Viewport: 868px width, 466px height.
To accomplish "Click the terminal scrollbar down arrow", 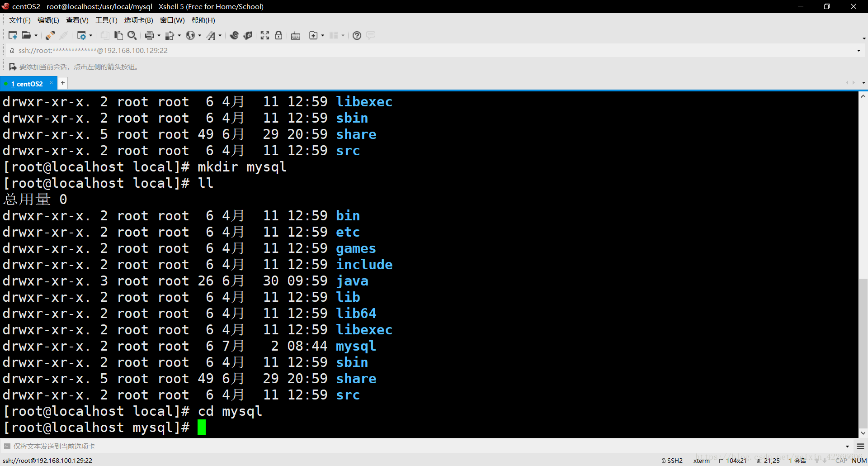I will (863, 433).
